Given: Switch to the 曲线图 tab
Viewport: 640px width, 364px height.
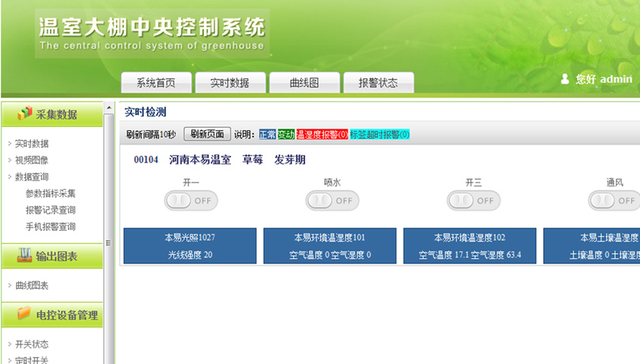Looking at the screenshot, I should 304,83.
